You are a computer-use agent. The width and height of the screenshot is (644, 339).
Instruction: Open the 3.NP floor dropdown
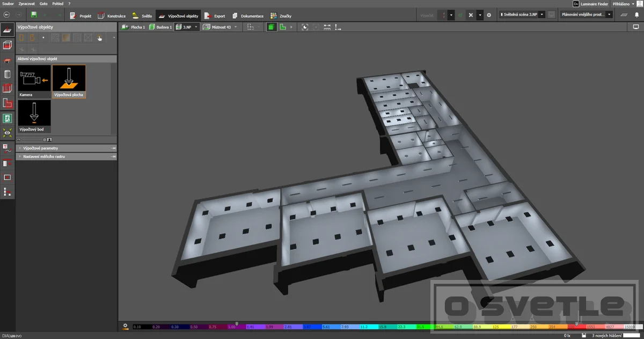187,27
